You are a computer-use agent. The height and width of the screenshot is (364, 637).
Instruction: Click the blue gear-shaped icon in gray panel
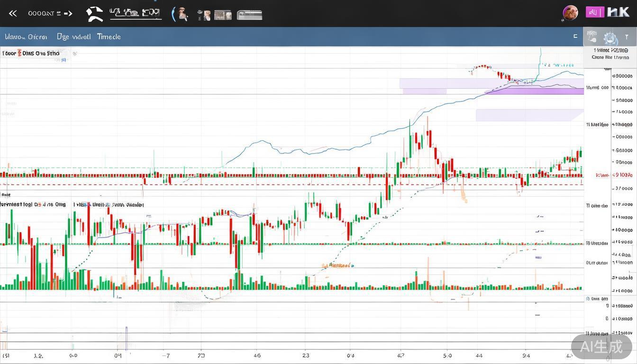[x=610, y=37]
